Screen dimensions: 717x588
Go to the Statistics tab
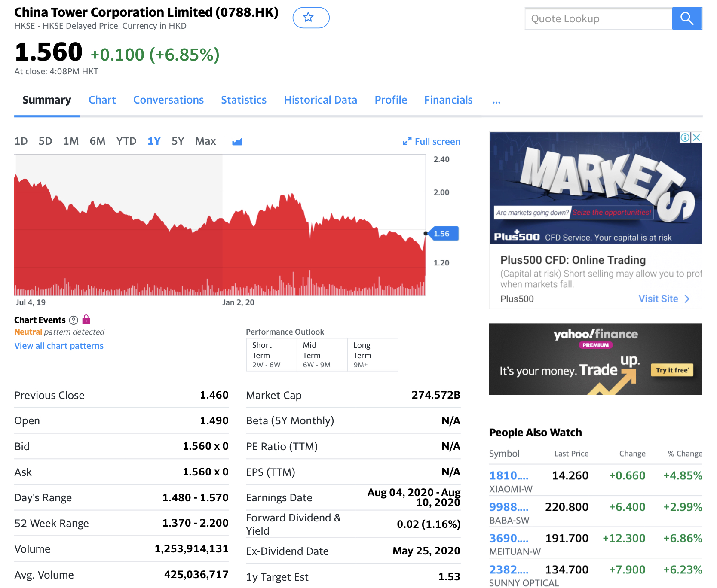(244, 100)
